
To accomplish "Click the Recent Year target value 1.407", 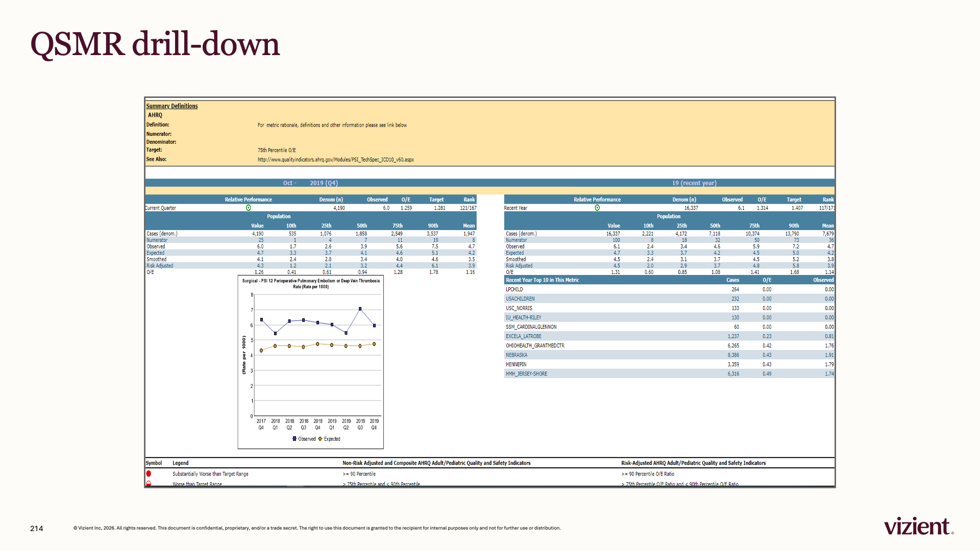I will (797, 208).
